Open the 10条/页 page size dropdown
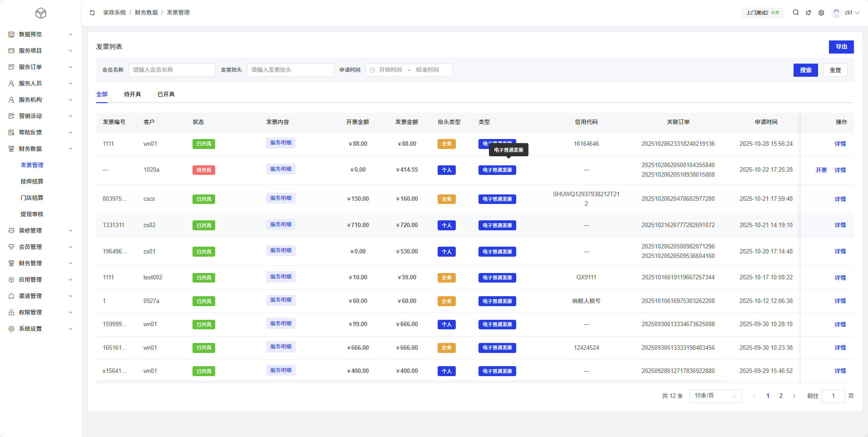 pyautogui.click(x=715, y=396)
